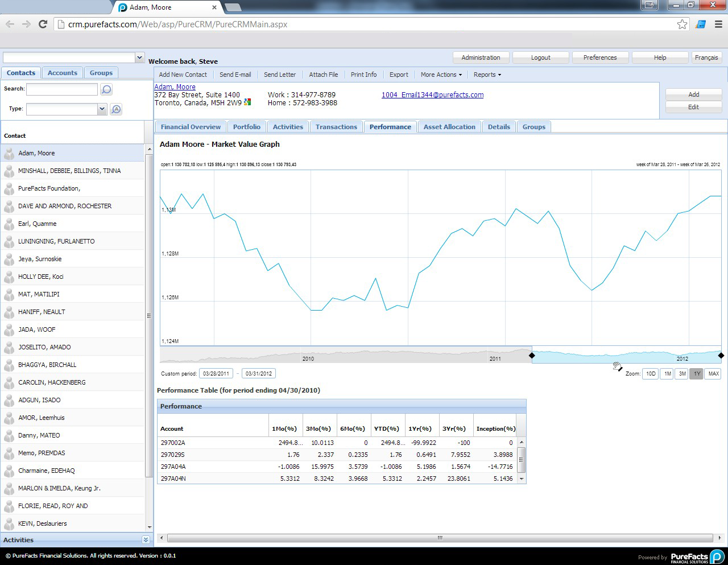Click the browser reload icon
The image size is (728, 565).
click(43, 24)
